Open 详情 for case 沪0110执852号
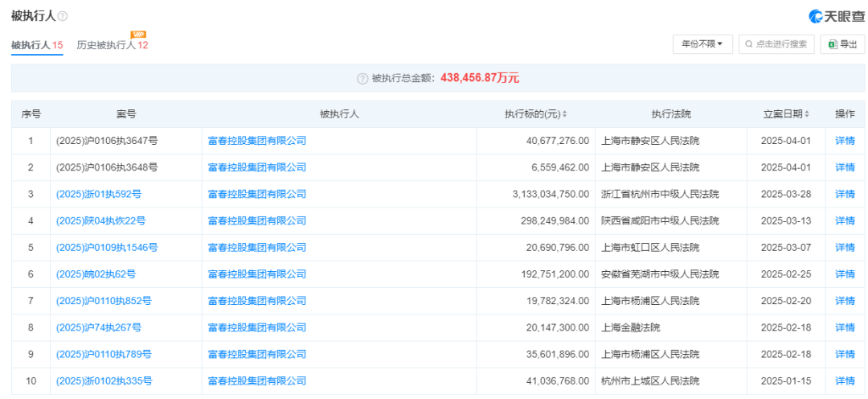The height and width of the screenshot is (399, 868). (x=845, y=301)
